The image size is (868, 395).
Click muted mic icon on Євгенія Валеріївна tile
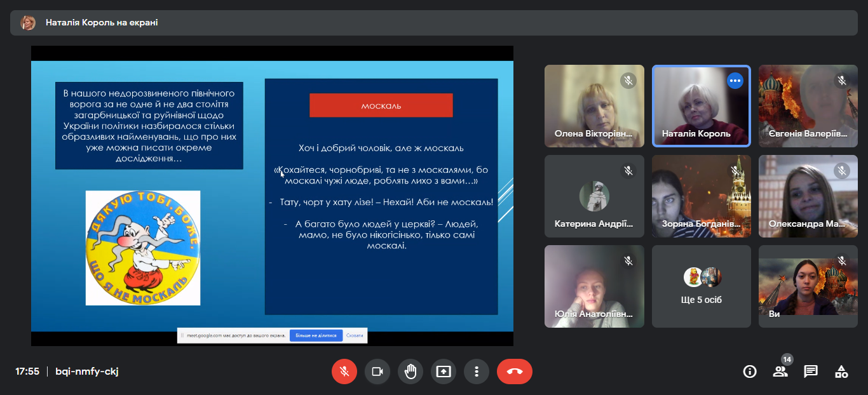tap(842, 81)
